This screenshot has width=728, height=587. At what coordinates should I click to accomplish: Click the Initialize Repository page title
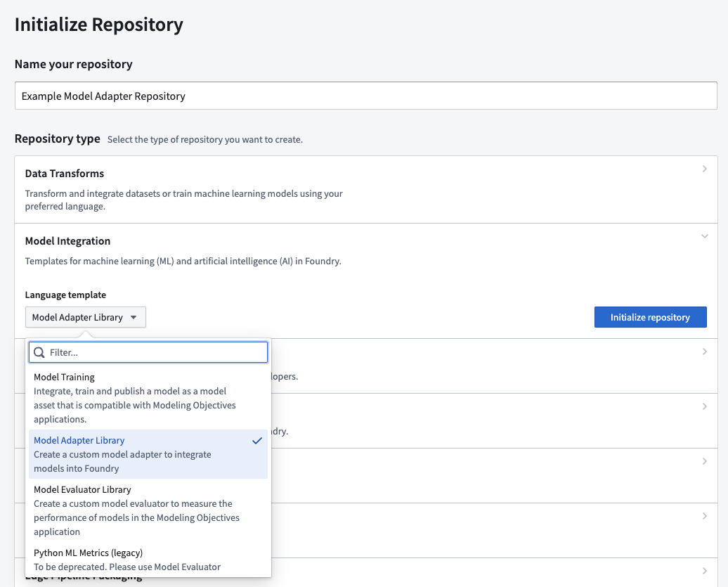click(99, 25)
